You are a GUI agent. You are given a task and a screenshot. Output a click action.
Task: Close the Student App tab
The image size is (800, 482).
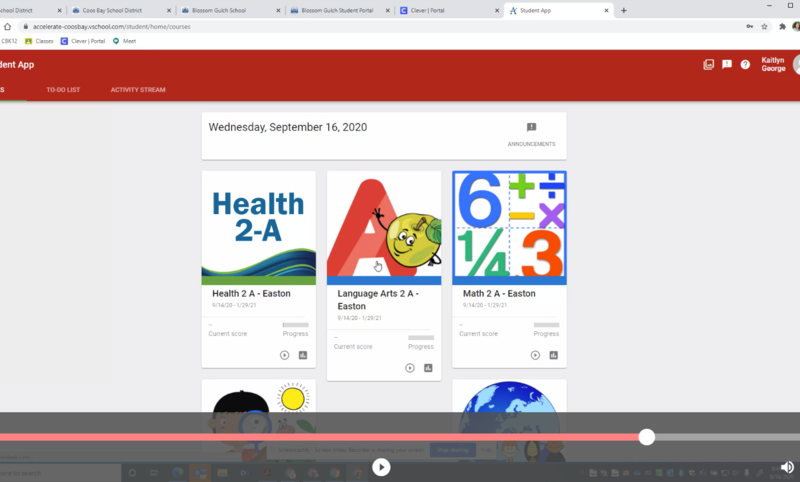(x=606, y=10)
